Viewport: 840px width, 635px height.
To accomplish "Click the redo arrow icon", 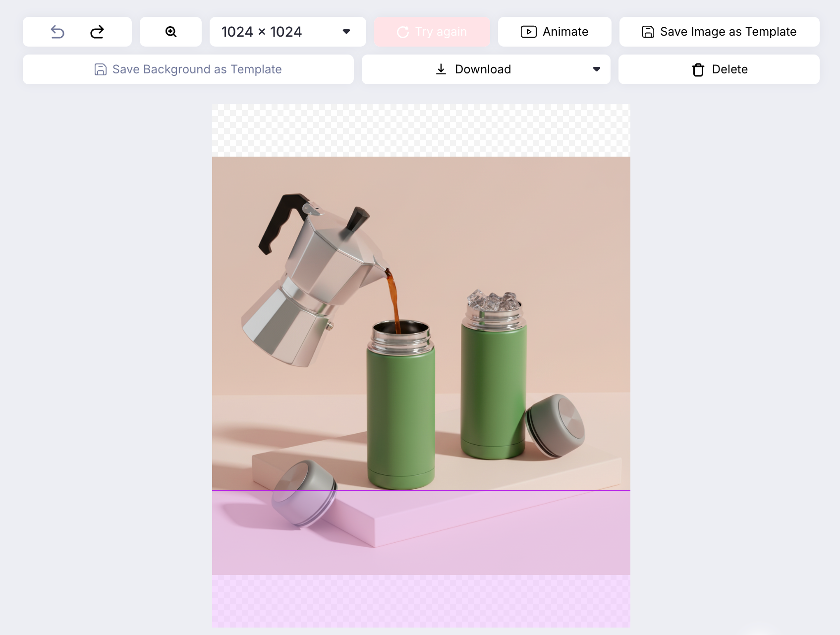I will 97,32.
